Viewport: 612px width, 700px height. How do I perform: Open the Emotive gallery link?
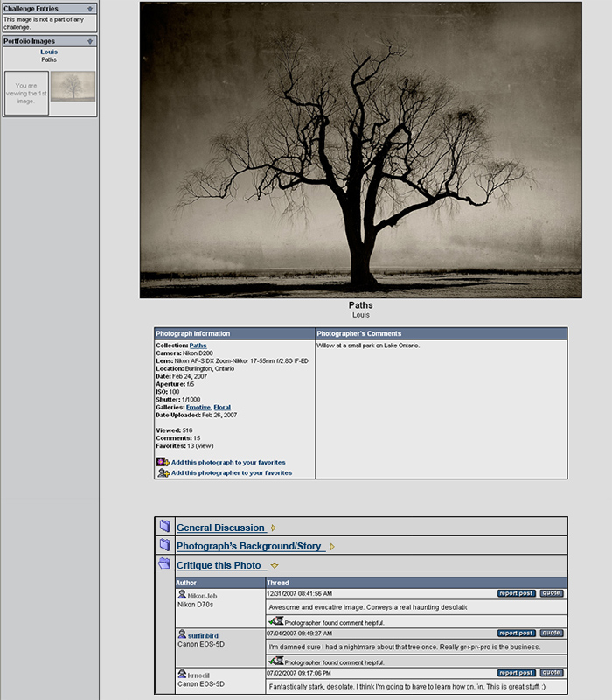[x=198, y=408]
